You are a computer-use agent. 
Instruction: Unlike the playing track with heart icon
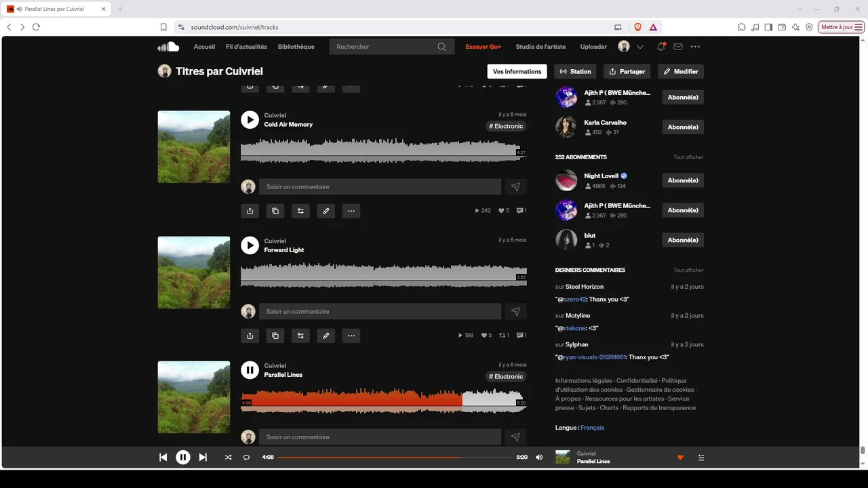(680, 457)
